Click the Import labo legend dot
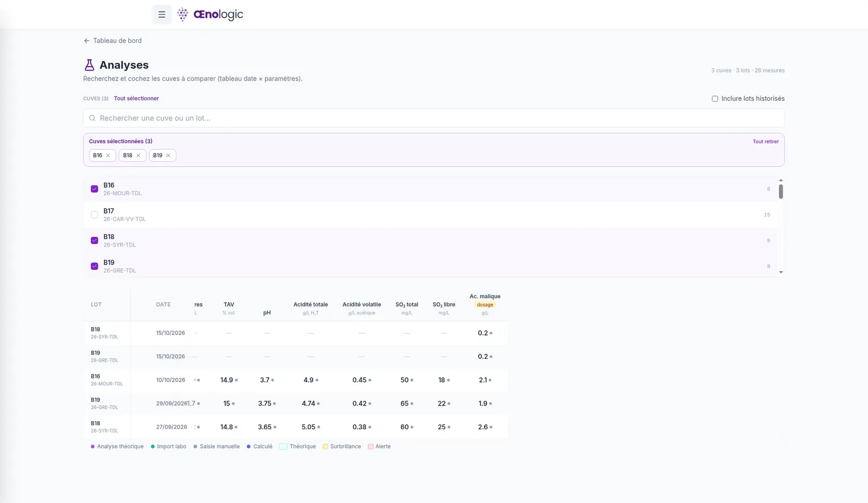The height and width of the screenshot is (503, 868). 153,447
